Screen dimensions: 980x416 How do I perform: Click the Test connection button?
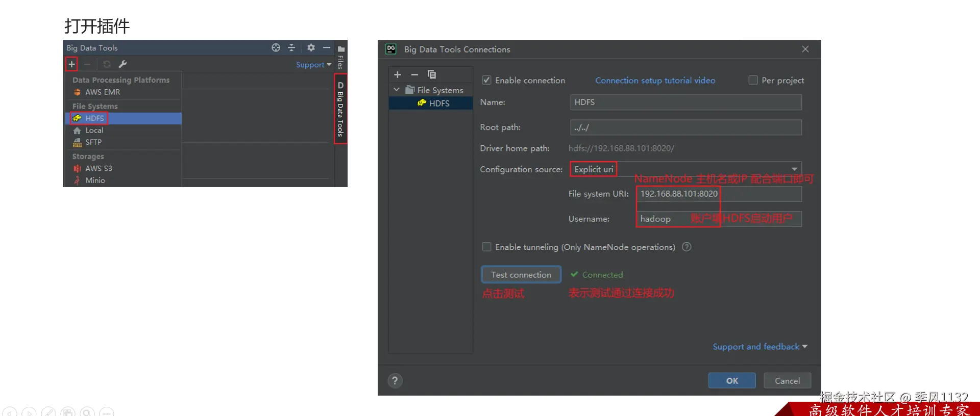coord(521,275)
